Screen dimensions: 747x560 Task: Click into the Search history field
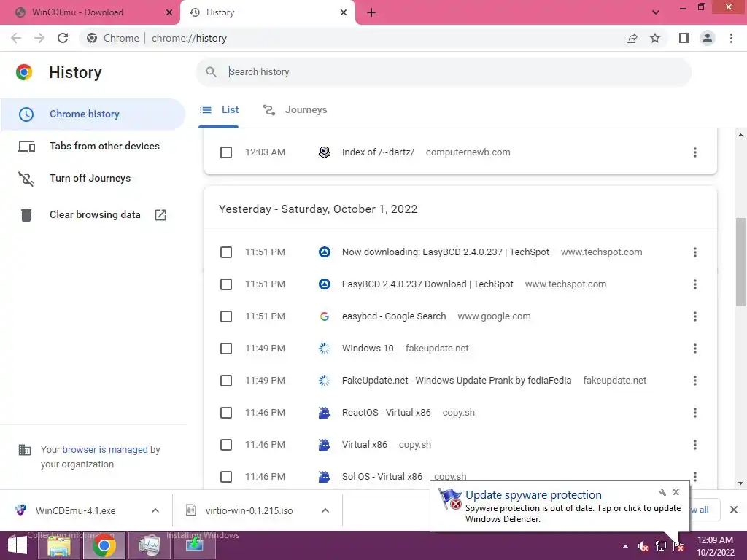(x=443, y=72)
